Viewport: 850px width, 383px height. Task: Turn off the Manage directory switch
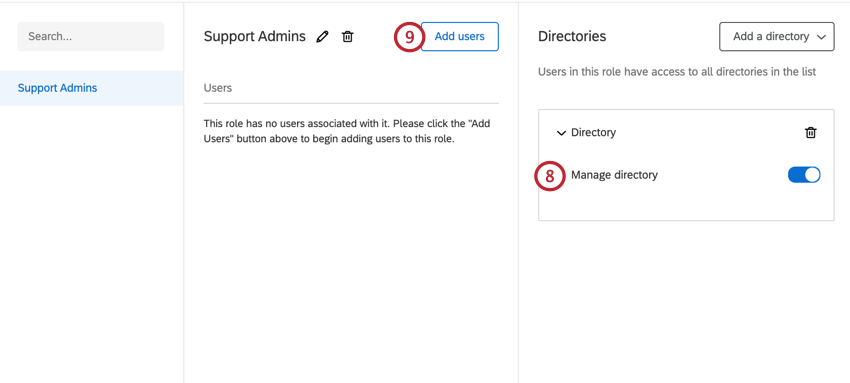(x=804, y=175)
